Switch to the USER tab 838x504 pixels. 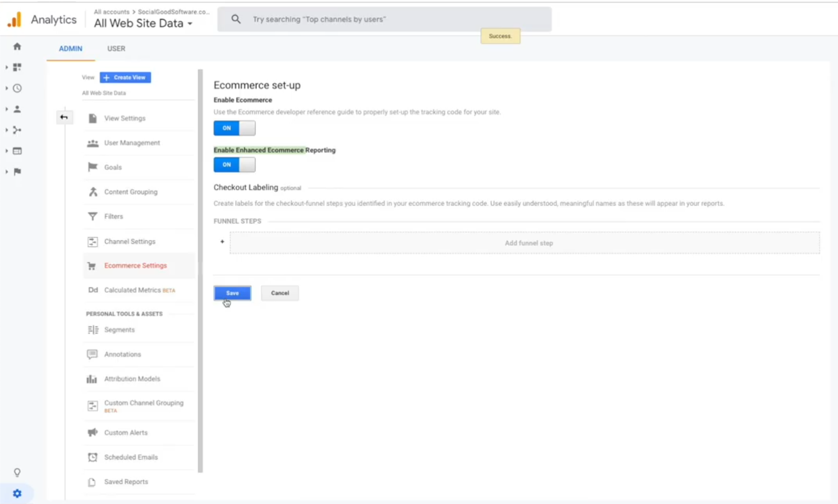pos(116,48)
